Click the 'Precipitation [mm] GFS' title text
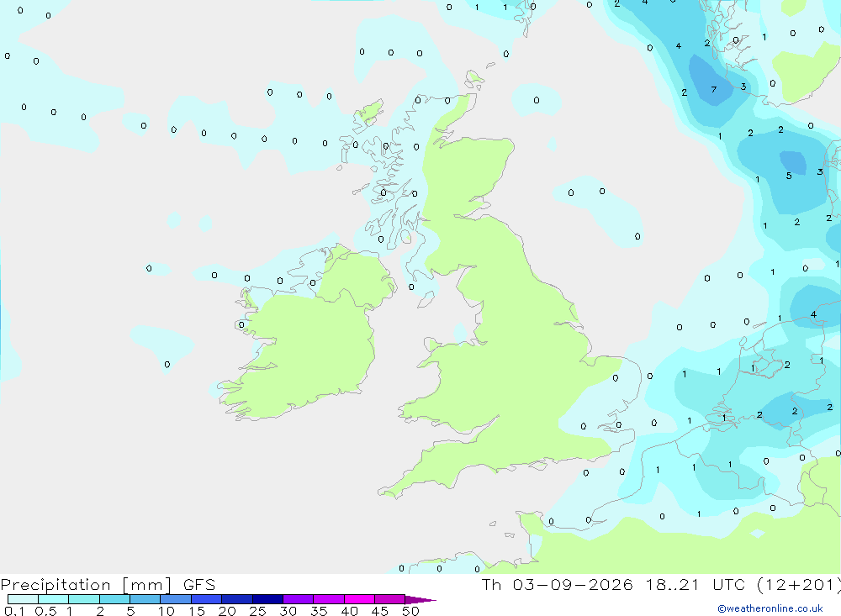 108,584
